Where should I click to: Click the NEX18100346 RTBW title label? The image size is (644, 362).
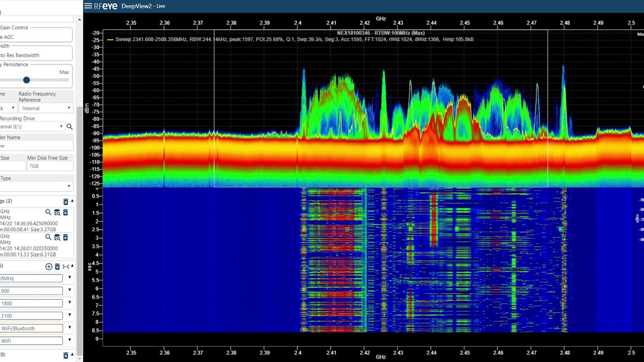[381, 33]
